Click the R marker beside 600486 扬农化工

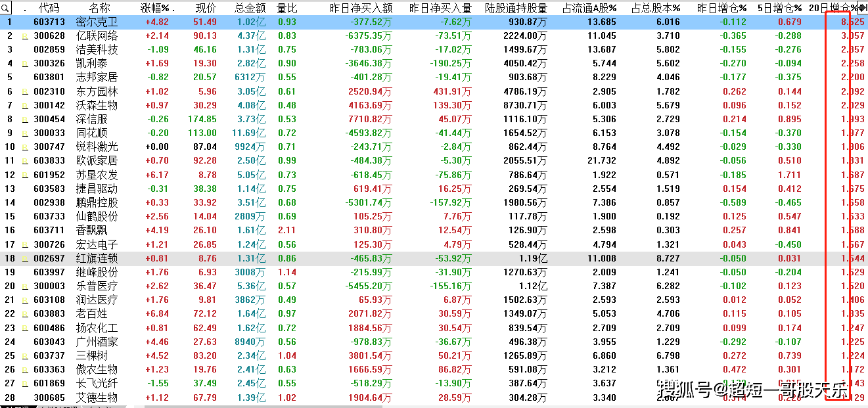pos(24,328)
